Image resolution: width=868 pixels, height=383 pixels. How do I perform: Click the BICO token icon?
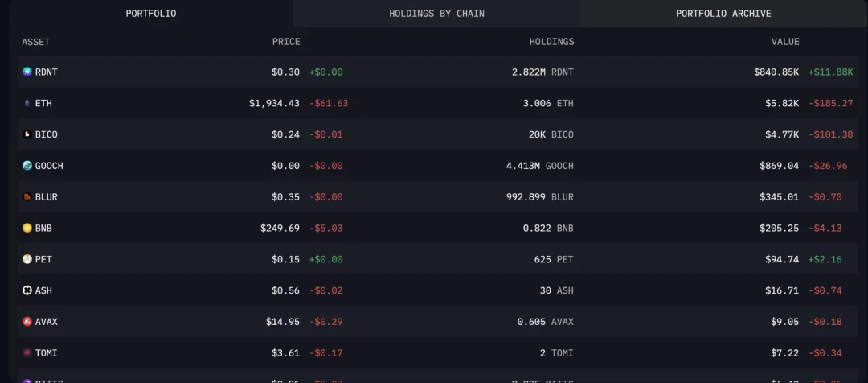[27, 135]
